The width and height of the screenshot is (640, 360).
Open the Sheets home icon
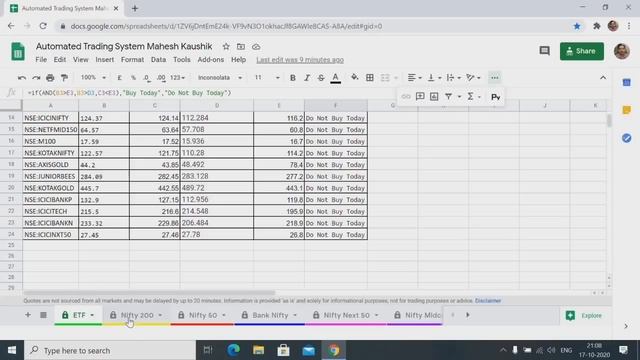pos(18,52)
